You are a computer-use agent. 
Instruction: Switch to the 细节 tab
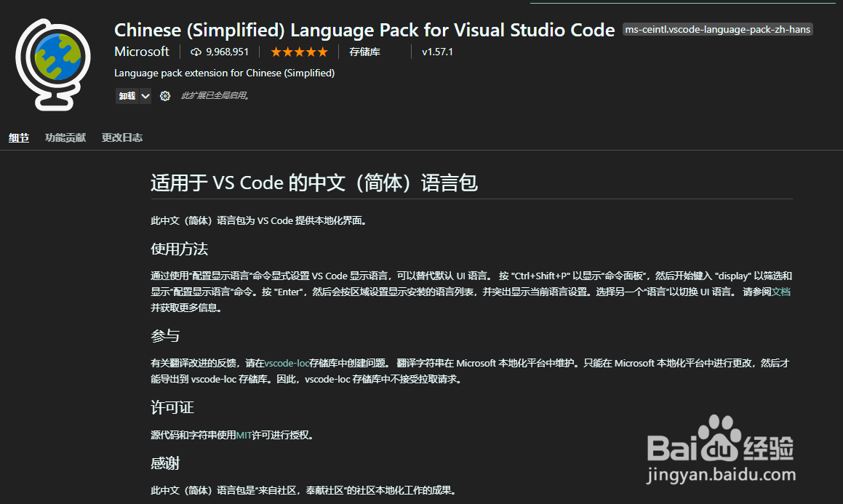(19, 137)
